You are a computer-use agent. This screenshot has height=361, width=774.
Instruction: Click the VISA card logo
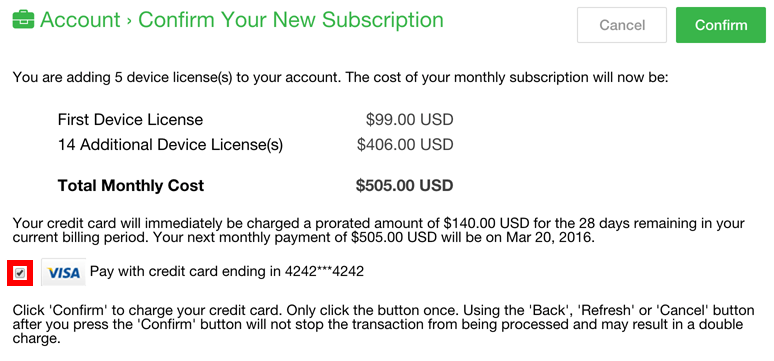click(x=63, y=272)
